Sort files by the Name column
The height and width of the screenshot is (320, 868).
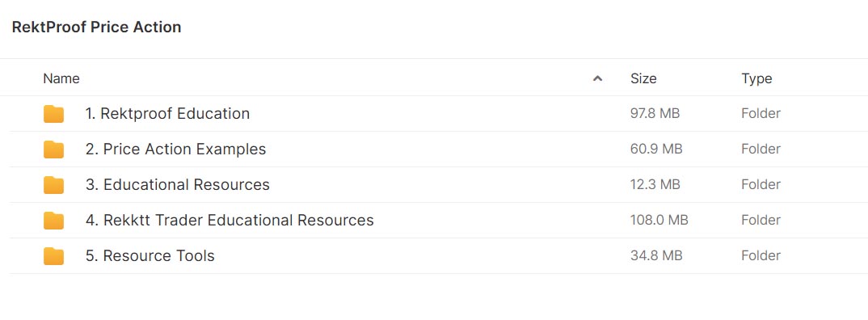point(61,78)
